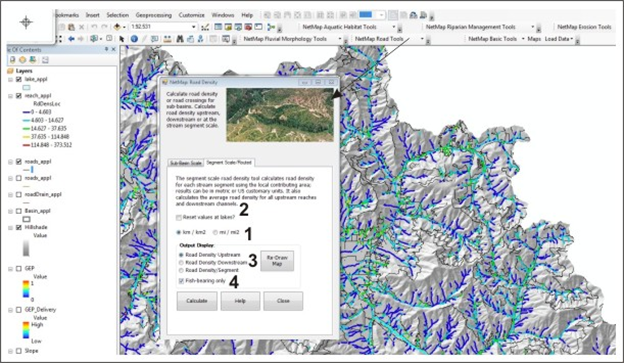The image size is (624, 363).
Task: Click the Help button in Road Density dialog
Action: click(240, 301)
